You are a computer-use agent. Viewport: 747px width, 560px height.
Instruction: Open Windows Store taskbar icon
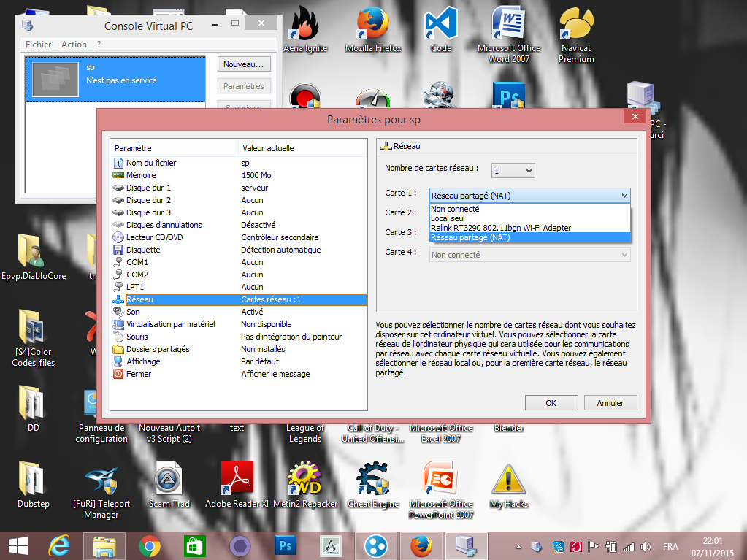click(195, 546)
